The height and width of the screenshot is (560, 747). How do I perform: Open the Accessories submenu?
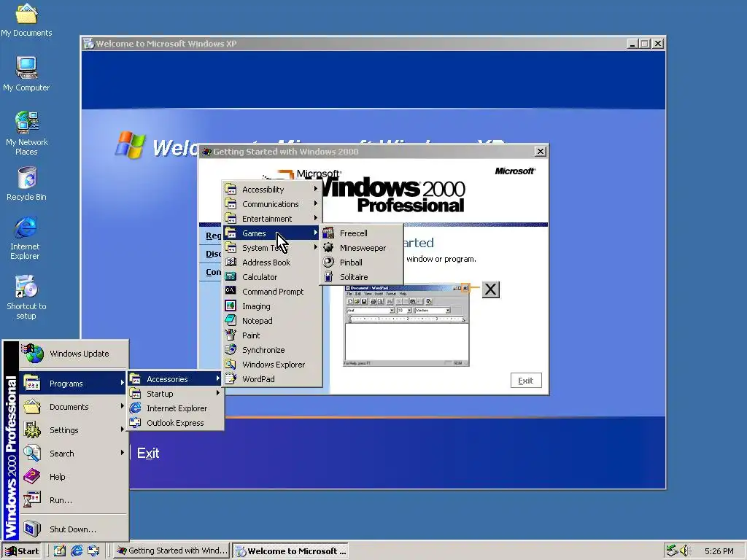click(x=175, y=379)
